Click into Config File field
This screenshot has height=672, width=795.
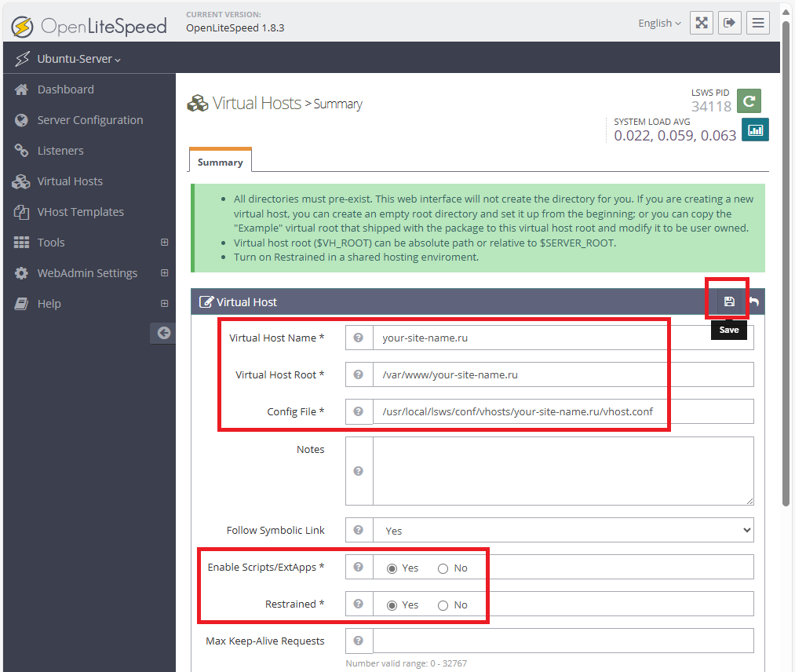pyautogui.click(x=563, y=411)
